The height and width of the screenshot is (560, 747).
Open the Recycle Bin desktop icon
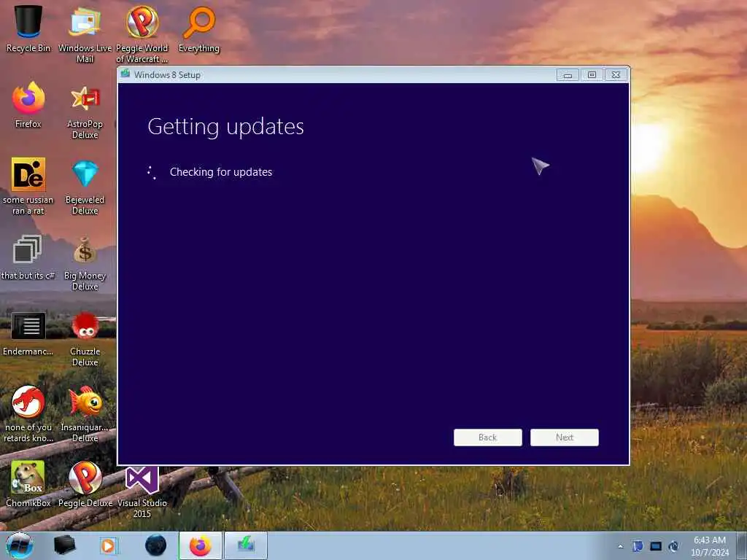28,28
